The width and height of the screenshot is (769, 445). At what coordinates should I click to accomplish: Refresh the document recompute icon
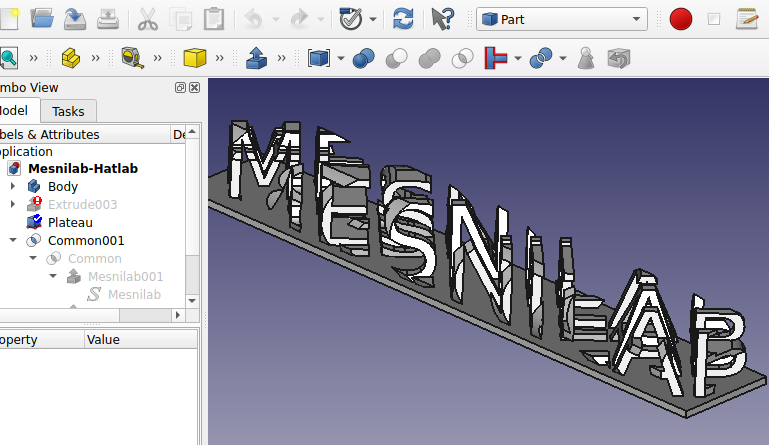click(x=403, y=19)
